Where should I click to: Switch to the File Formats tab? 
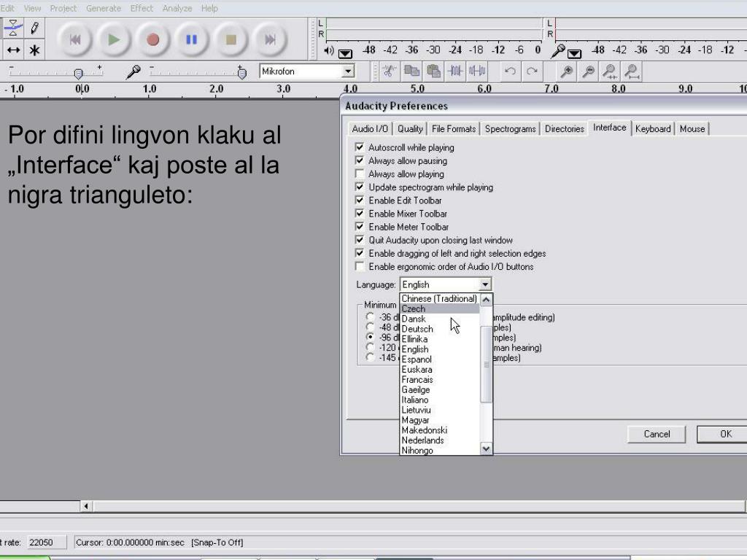(454, 128)
